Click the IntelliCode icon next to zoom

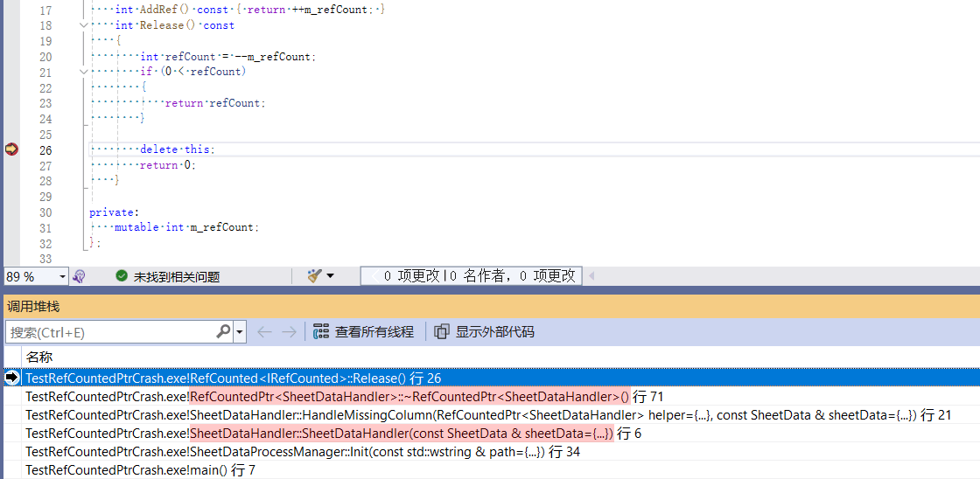[x=79, y=277]
